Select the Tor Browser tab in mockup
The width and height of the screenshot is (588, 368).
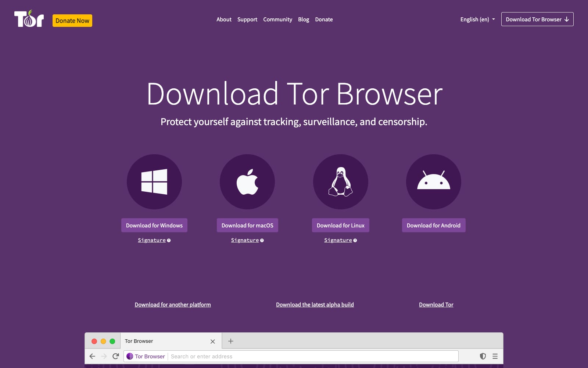tap(171, 341)
